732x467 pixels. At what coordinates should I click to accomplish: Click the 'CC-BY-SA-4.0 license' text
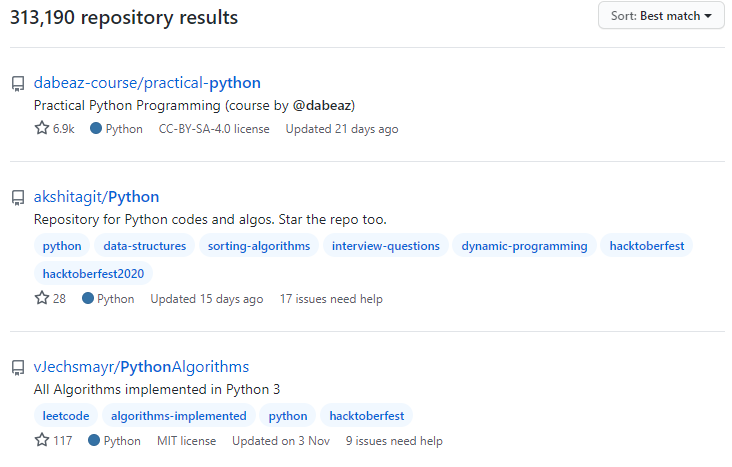214,129
